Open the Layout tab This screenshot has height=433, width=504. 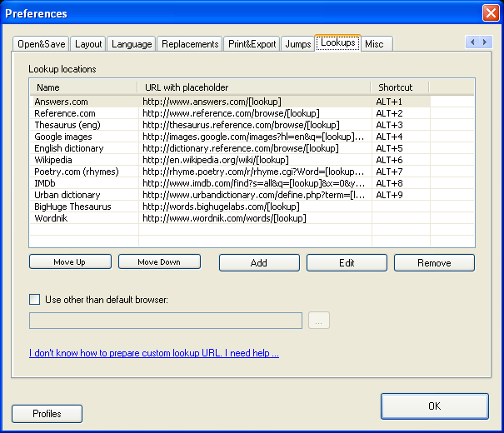pos(88,43)
